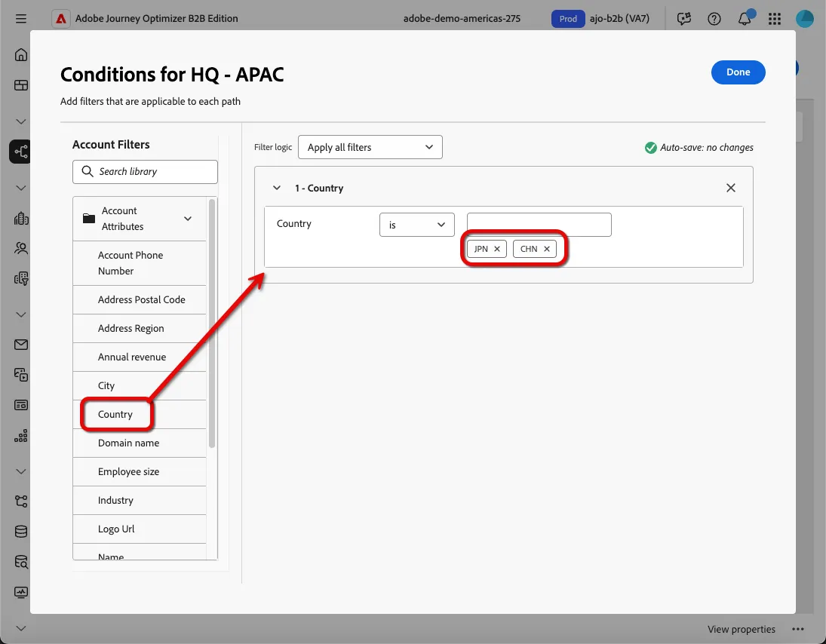Image resolution: width=826 pixels, height=644 pixels.
Task: Go to Home in the left sidebar
Action: (x=21, y=55)
